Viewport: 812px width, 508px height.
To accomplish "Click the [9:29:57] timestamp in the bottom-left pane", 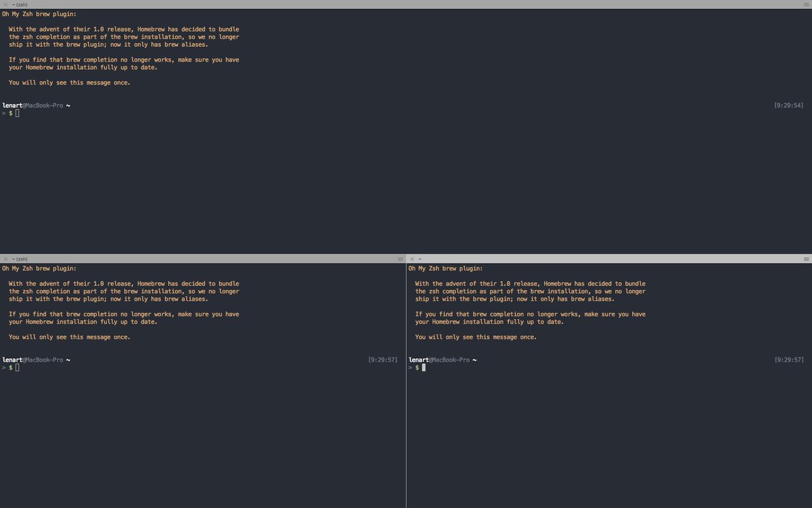I will pyautogui.click(x=383, y=360).
